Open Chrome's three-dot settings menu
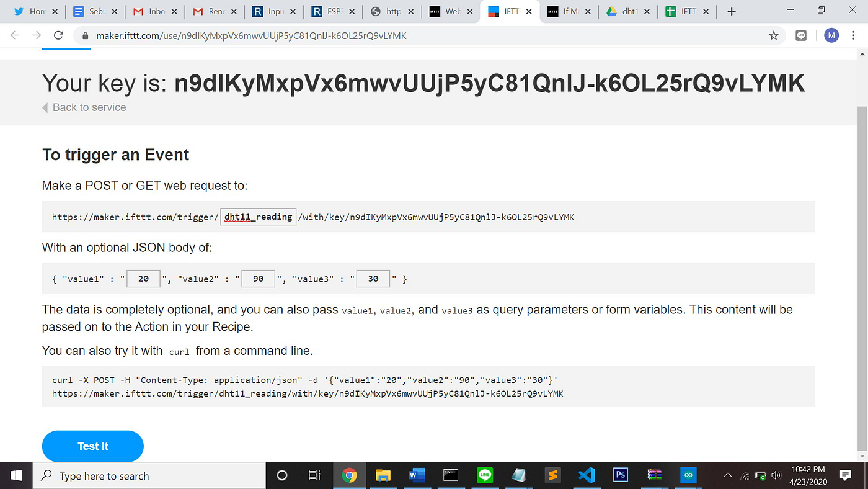 pyautogui.click(x=854, y=35)
